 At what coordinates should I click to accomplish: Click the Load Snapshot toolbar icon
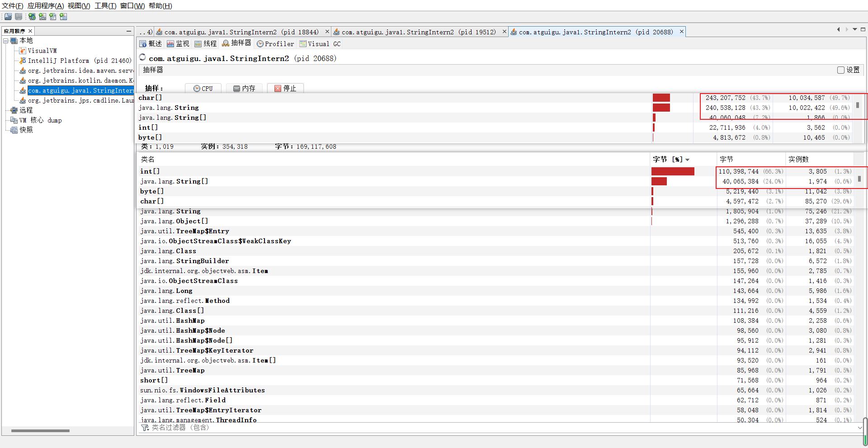[63, 17]
